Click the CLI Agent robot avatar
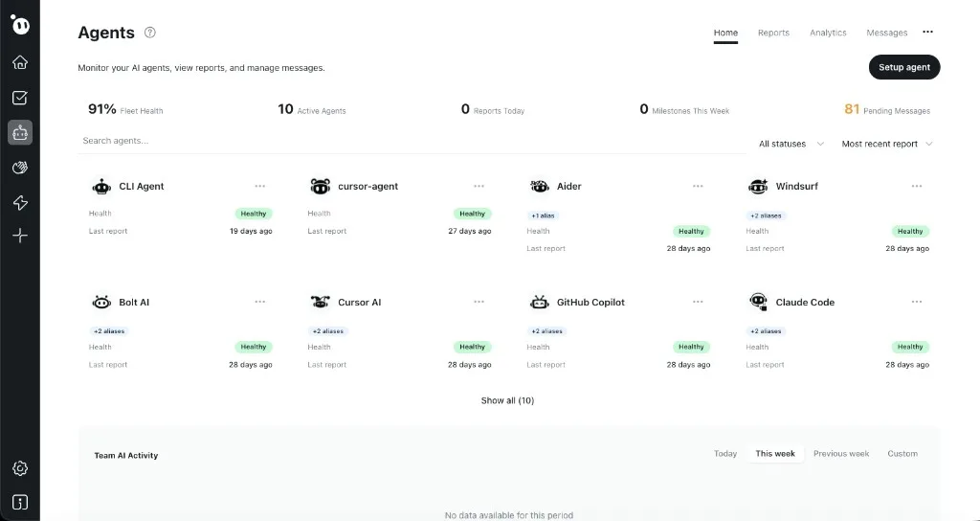 [x=101, y=187]
